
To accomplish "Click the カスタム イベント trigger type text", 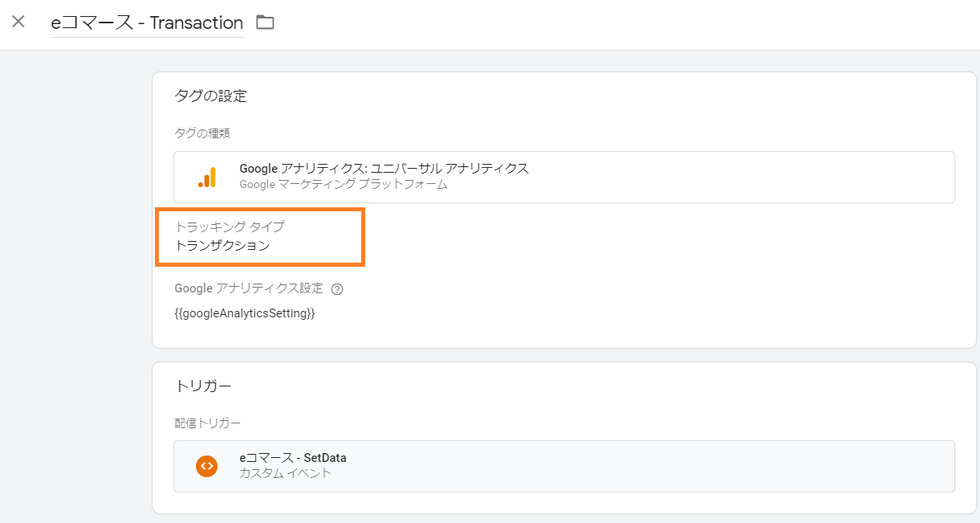I will (285, 474).
